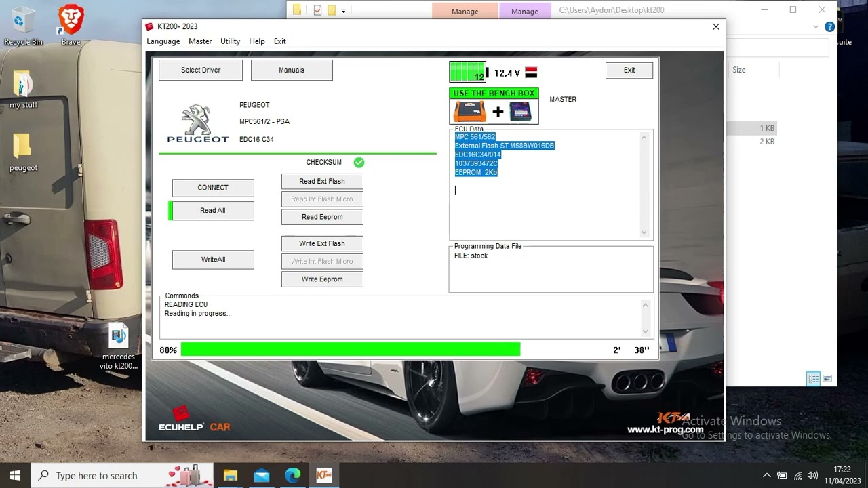Click the KT200 title bar app icon
Image resolution: width=868 pixels, height=488 pixels.
pyautogui.click(x=150, y=26)
